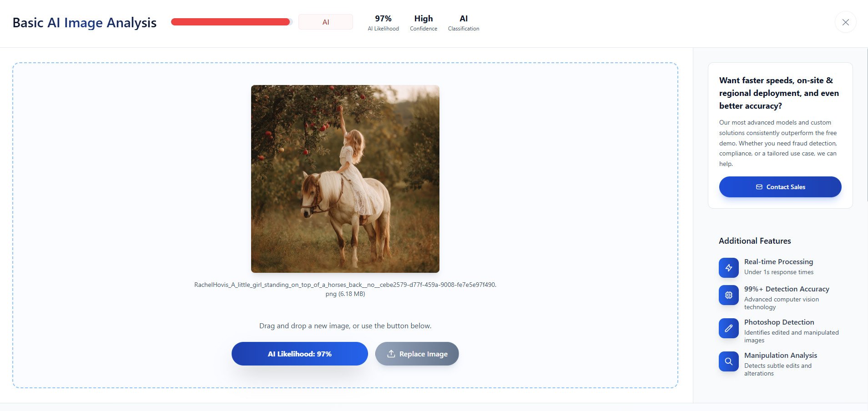Click the Manipulation Analysis feature title
This screenshot has width=868, height=411.
(780, 356)
